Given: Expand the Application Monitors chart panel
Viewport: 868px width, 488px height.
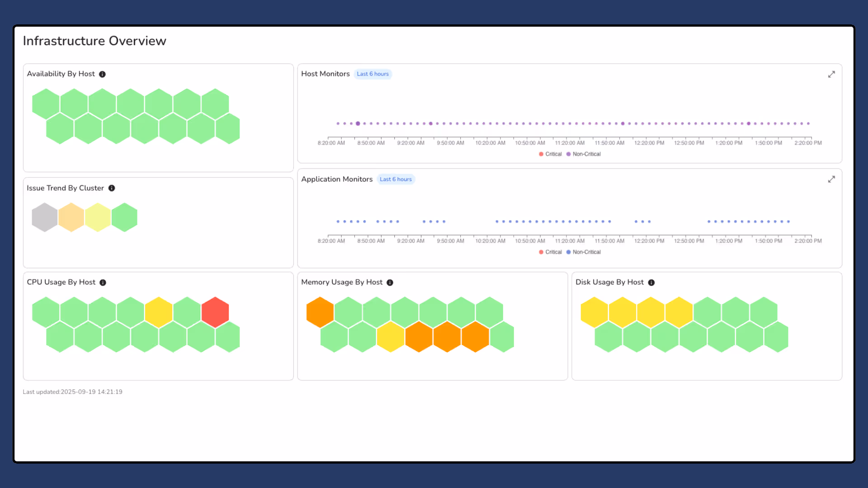Looking at the screenshot, I should click(831, 179).
